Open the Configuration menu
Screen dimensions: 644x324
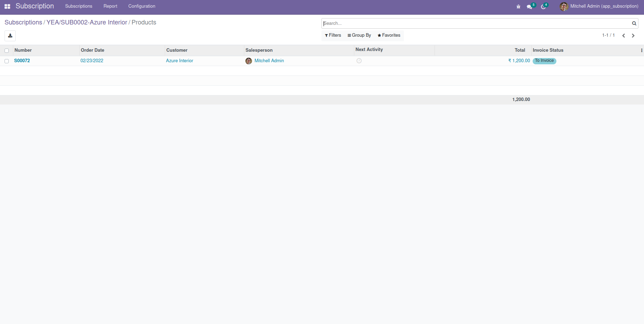tap(142, 6)
